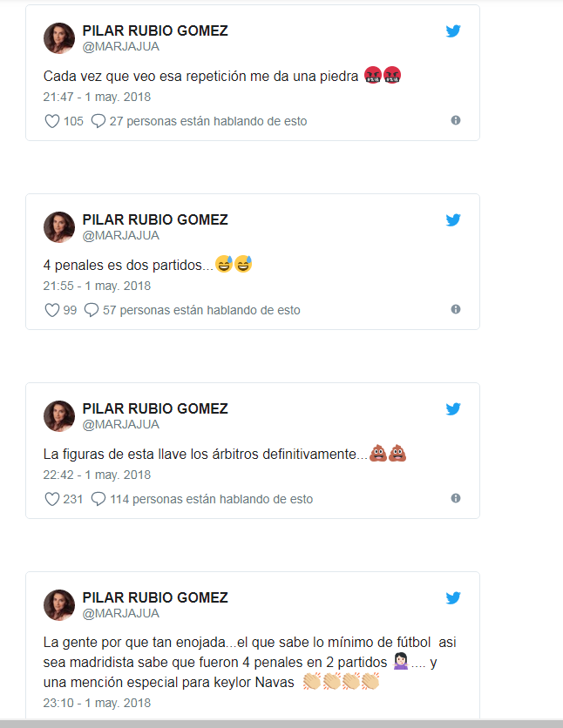Click the Twitter bird icon on the 23:10 tweet
The width and height of the screenshot is (563, 728).
453,598
